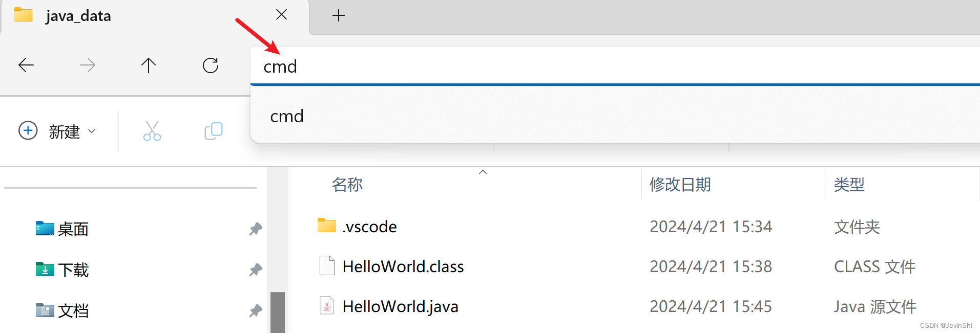The height and width of the screenshot is (333, 980).
Task: Click the 文件夹 type cell
Action: click(x=857, y=226)
